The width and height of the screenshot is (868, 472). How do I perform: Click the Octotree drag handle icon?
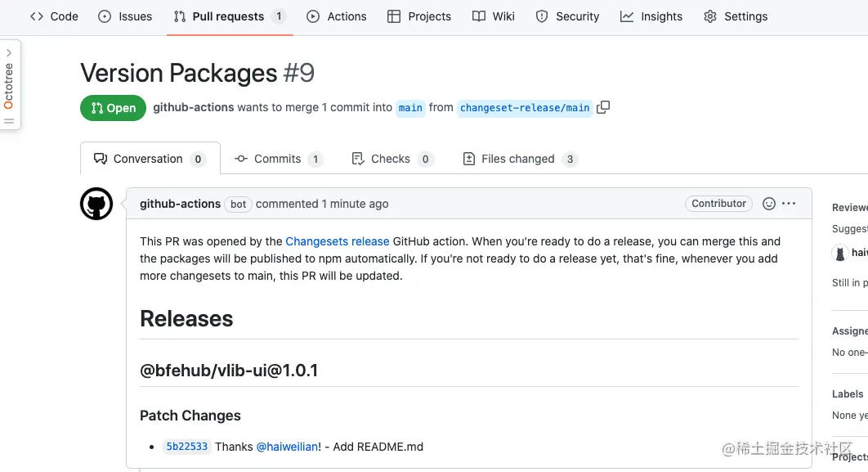pos(9,121)
